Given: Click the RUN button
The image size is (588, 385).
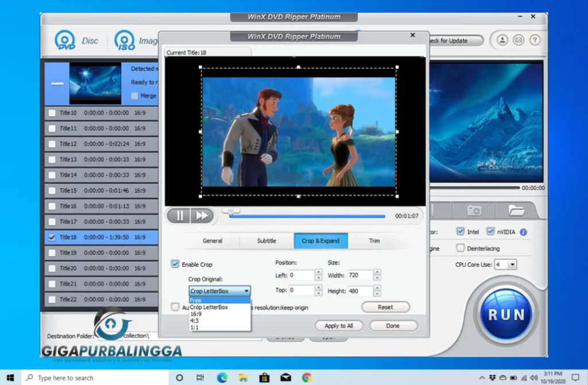Looking at the screenshot, I should click(506, 313).
